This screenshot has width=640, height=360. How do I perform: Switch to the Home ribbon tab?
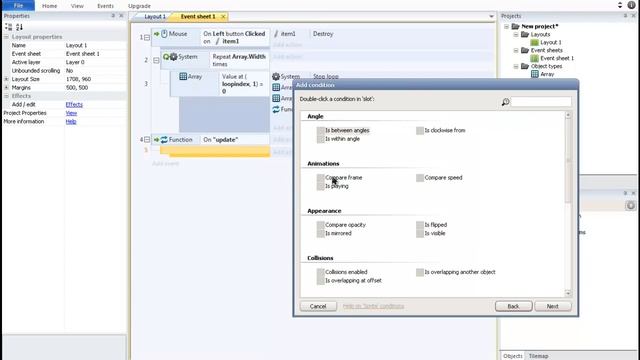coord(49,6)
